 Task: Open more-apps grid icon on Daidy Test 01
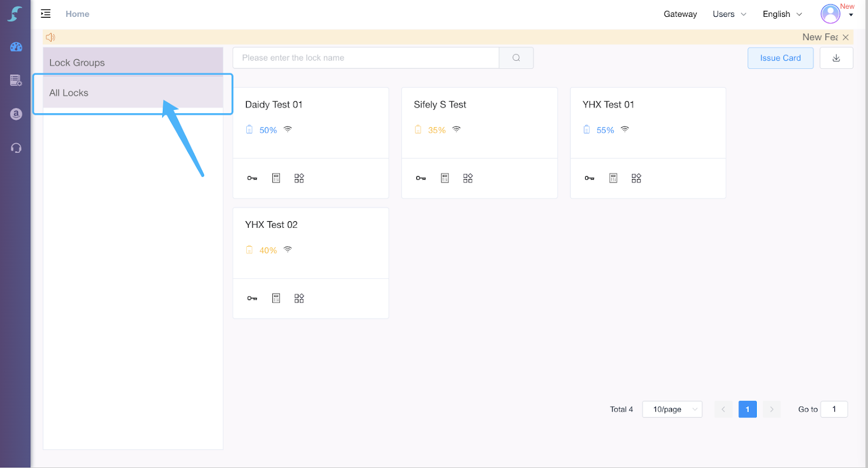(x=299, y=178)
